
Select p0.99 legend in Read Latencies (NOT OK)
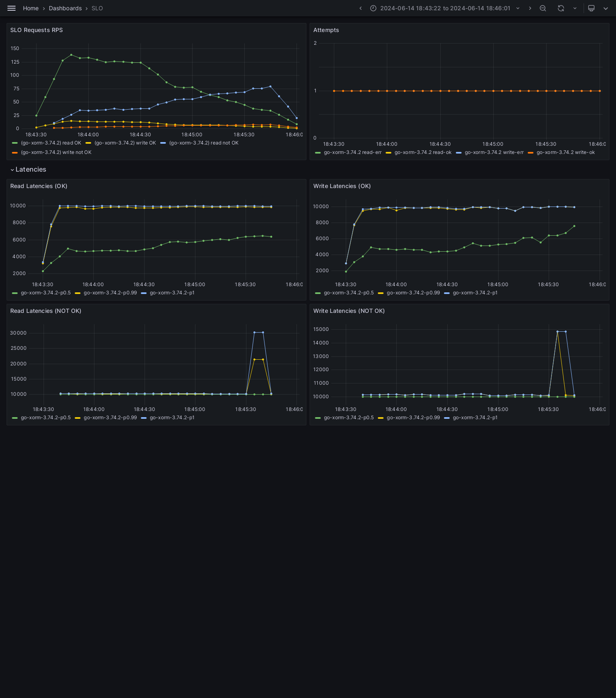click(110, 418)
